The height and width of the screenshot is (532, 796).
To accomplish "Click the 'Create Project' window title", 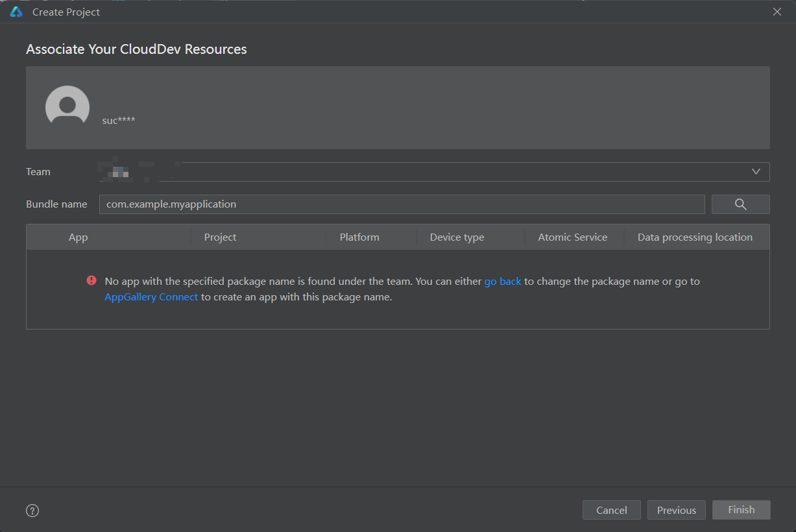I will [x=66, y=12].
